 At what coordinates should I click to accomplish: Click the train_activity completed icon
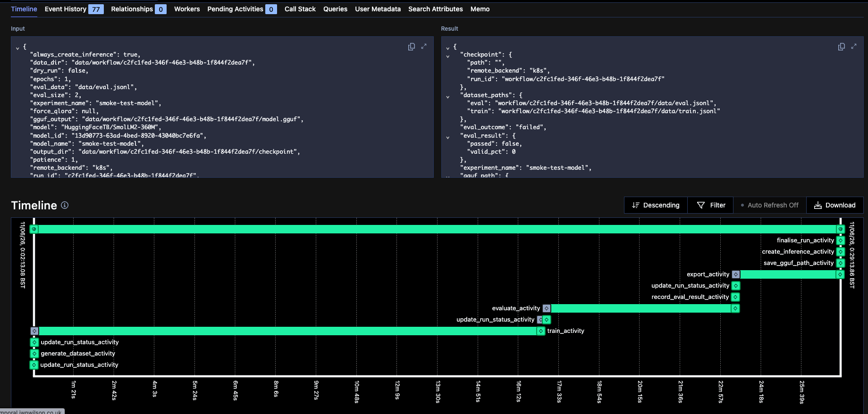click(541, 331)
